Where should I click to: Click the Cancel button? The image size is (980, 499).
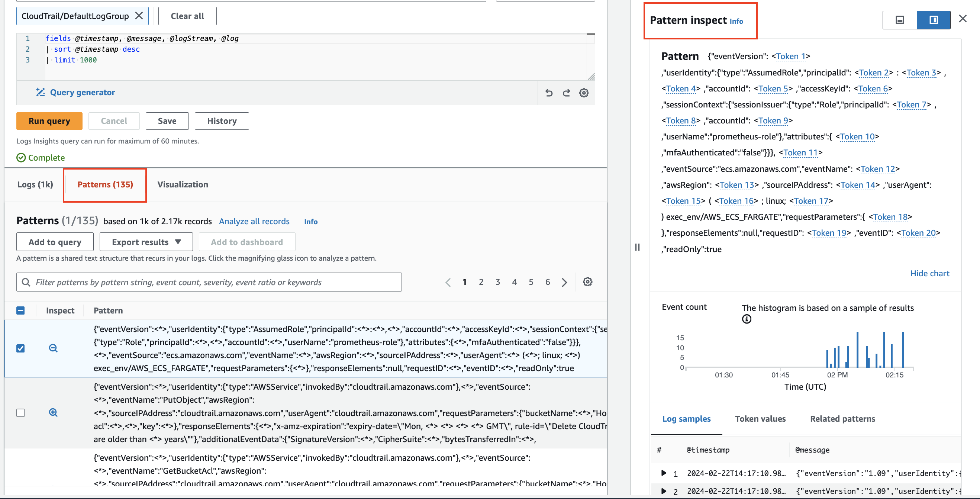tap(114, 121)
